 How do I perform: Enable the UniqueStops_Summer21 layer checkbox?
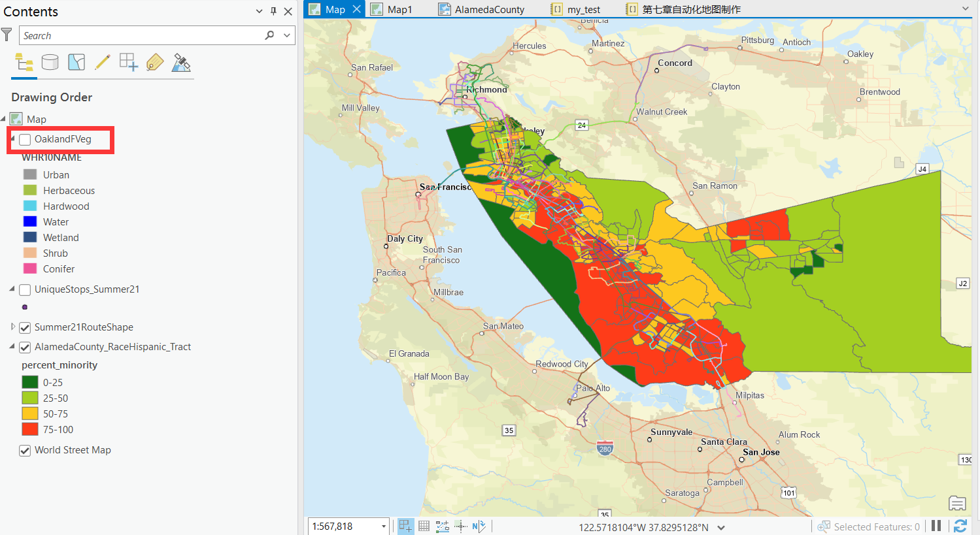25,289
